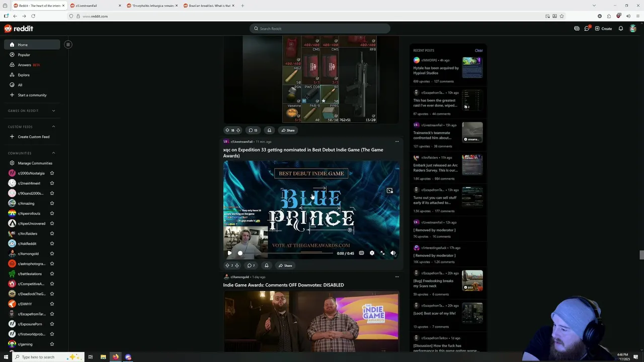
Task: Share the top post
Action: point(288,130)
